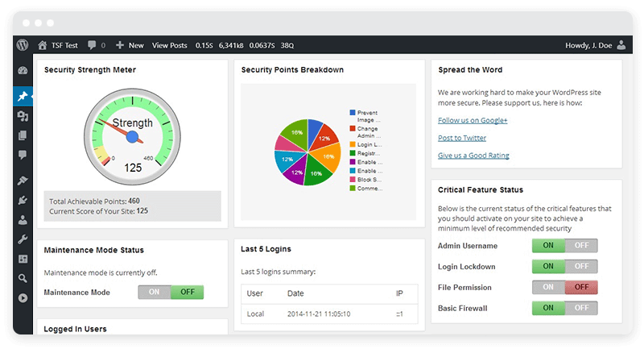Click blue Prevent Image legend swatch
Screen dimensions: 644x349
coord(353,112)
